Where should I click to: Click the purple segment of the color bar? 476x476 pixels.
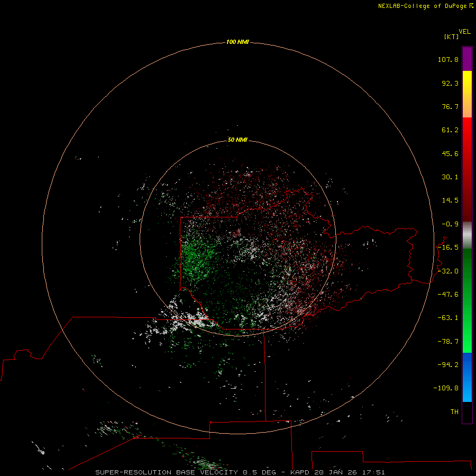click(467, 59)
